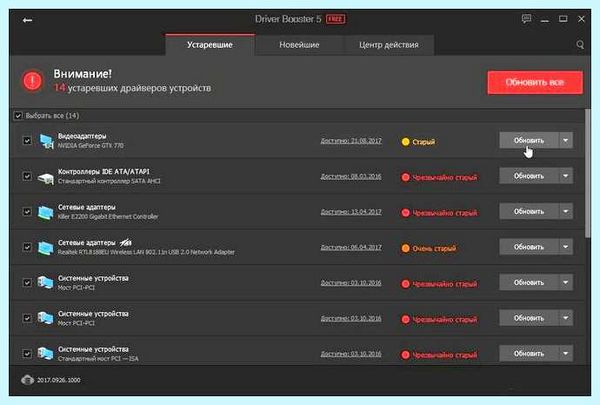Open the feedback chat icon
This screenshot has height=405, width=600.
click(x=527, y=19)
